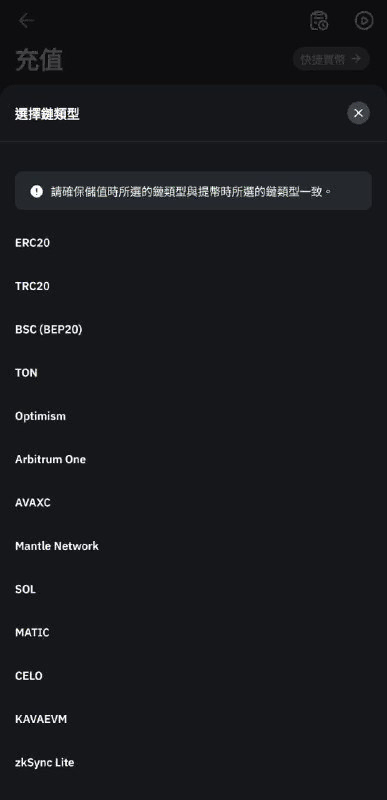
Task: Select Optimism chain
Action: [x=193, y=416]
